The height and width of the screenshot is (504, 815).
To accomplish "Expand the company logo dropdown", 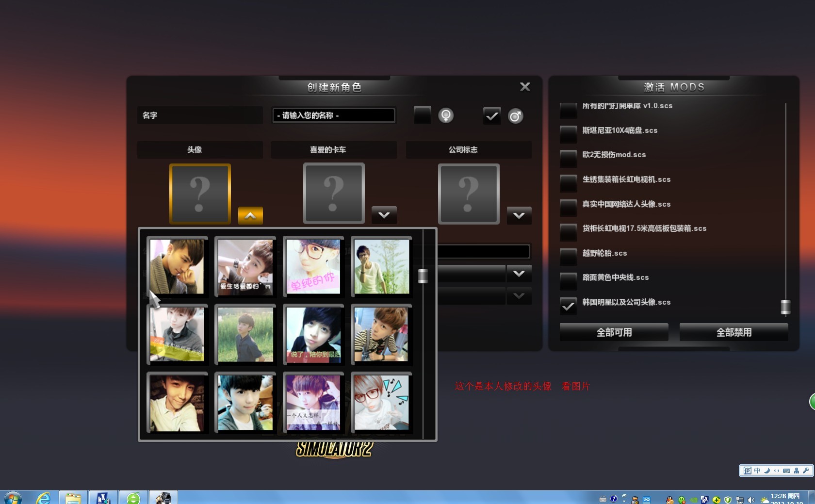I will coord(519,215).
